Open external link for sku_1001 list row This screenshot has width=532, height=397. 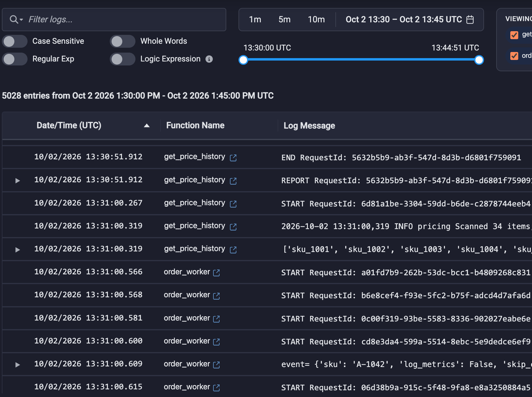click(233, 250)
